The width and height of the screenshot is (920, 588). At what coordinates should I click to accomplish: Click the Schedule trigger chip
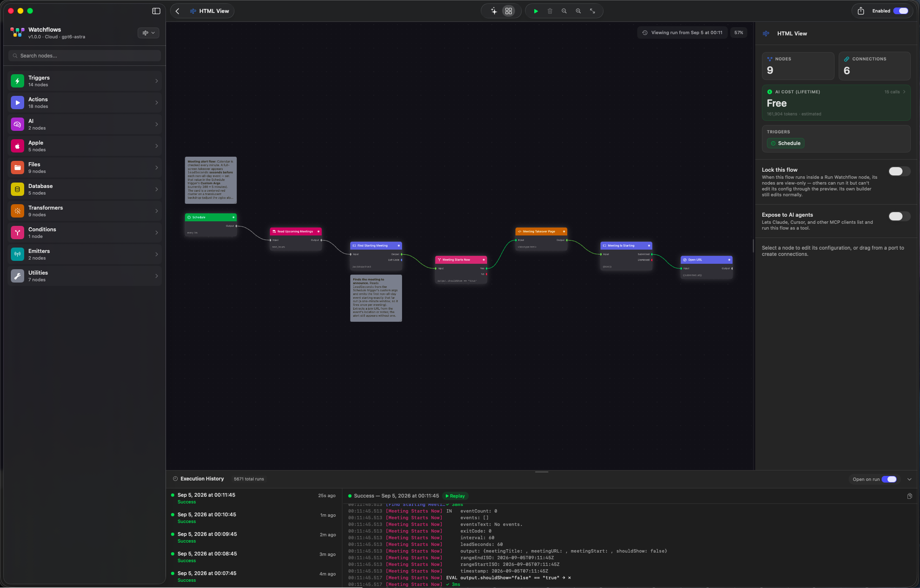(786, 143)
